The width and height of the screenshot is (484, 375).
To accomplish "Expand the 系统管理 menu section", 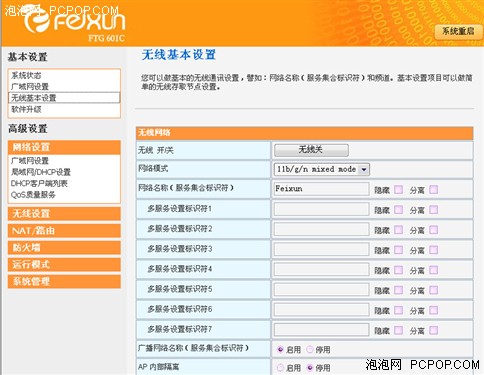I will (x=64, y=282).
